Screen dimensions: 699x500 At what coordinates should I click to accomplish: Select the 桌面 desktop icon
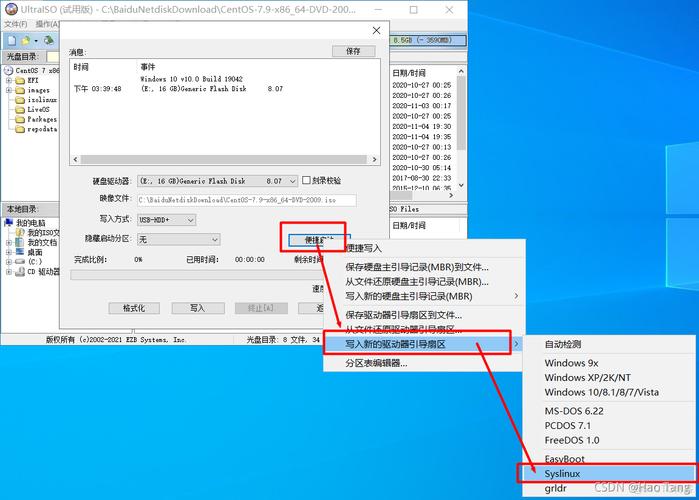tap(20, 252)
